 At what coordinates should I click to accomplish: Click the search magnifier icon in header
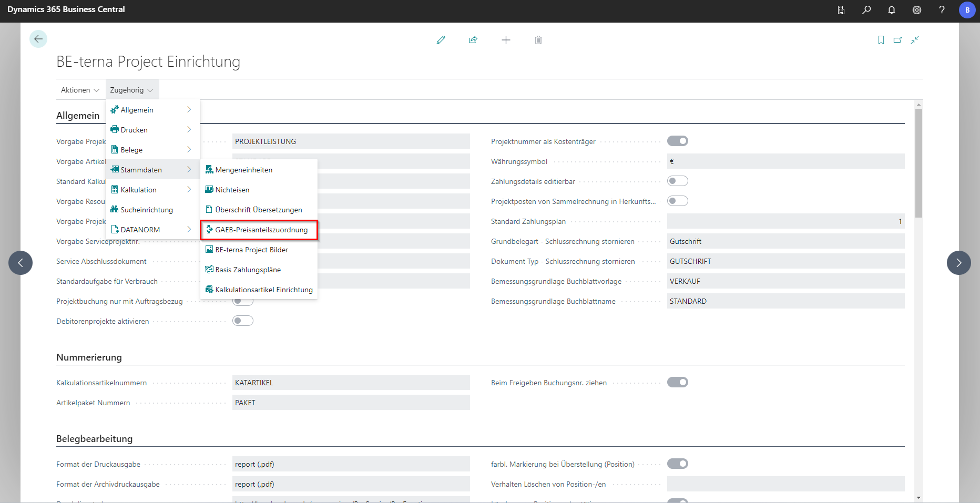click(x=866, y=10)
